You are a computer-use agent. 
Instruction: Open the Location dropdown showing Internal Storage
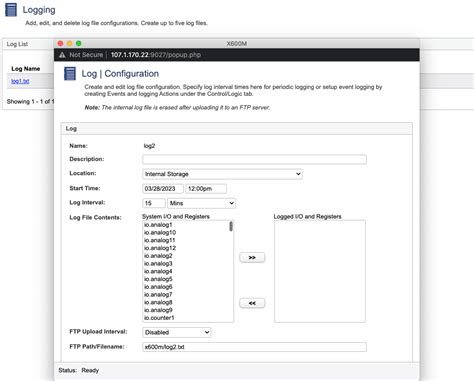click(x=222, y=174)
